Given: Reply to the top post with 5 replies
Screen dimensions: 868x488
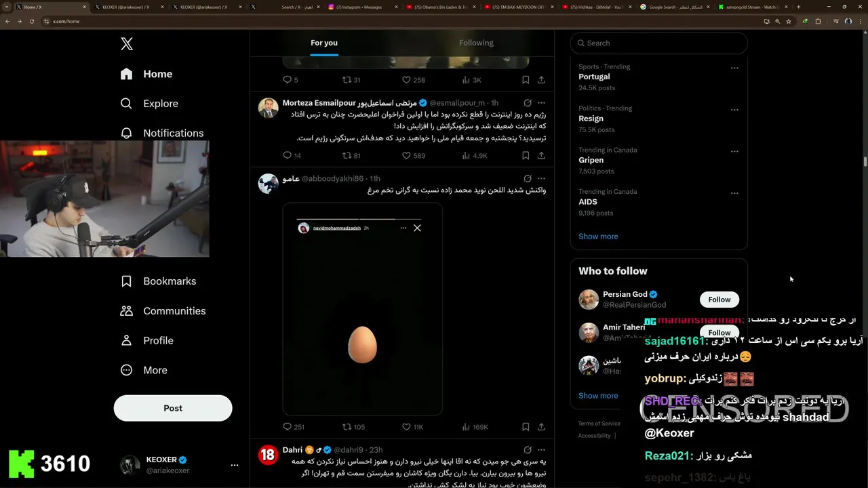Looking at the screenshot, I should coord(290,80).
